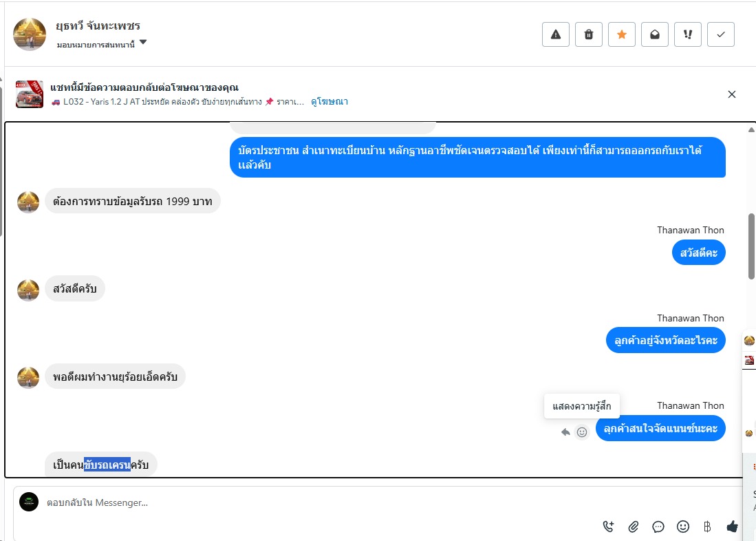756x541 pixels.
Task: Open the ดูโฆษณา link
Action: click(330, 101)
